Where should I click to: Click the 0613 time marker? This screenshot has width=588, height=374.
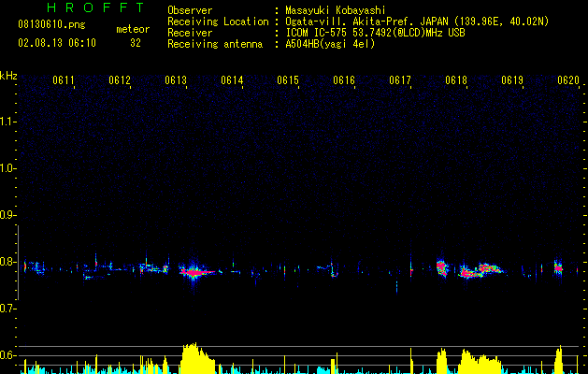176,80
